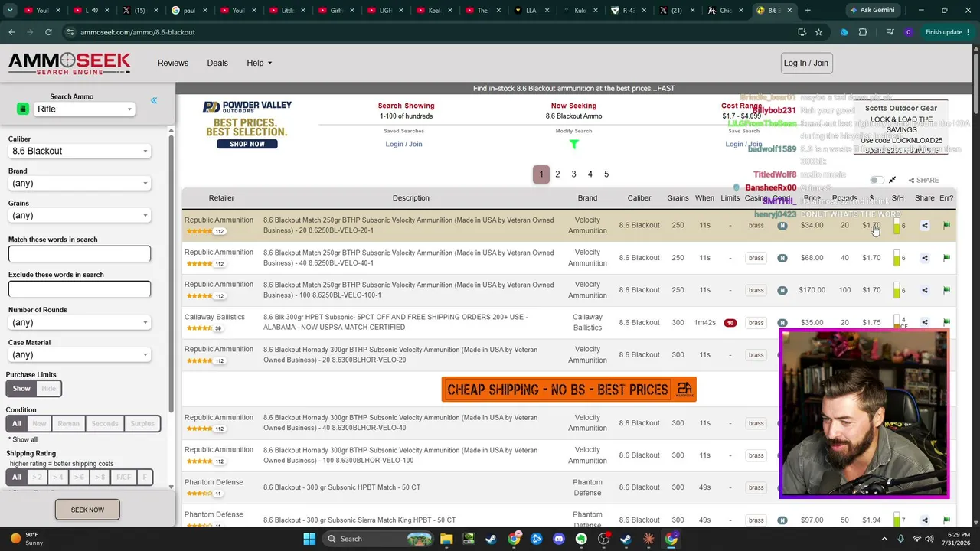The height and width of the screenshot is (551, 980).
Task: Select the Seconds condition filter
Action: coord(105,423)
